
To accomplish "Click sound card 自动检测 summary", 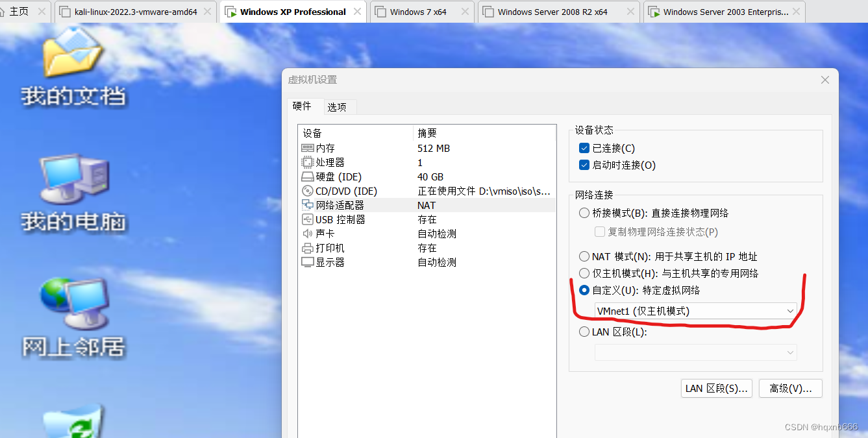I will tap(437, 234).
